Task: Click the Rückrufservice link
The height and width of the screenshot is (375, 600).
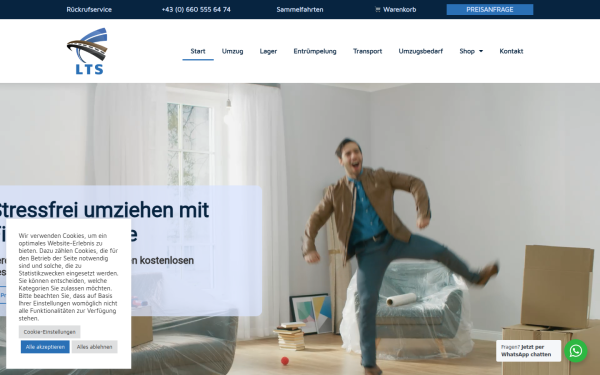Action: [89, 10]
